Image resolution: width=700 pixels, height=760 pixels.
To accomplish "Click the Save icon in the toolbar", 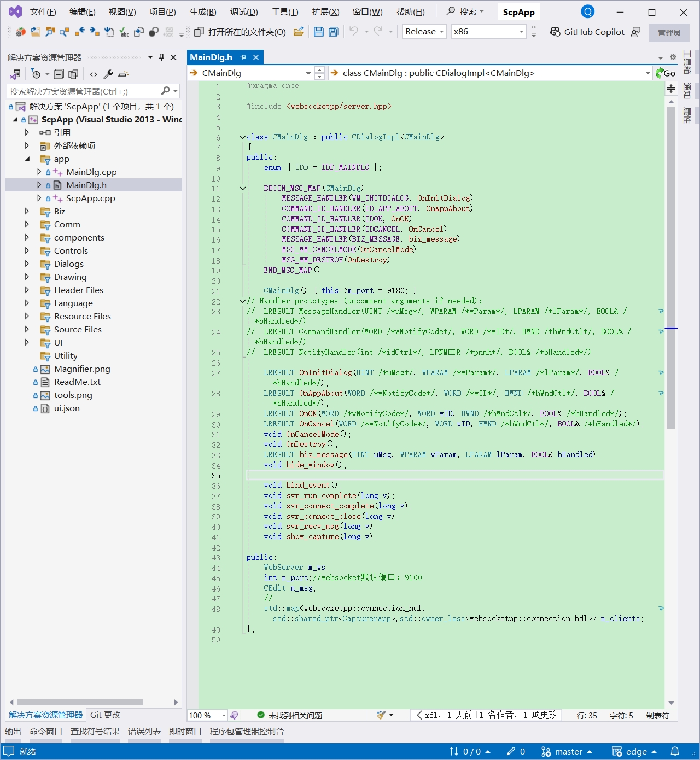I will [x=318, y=32].
